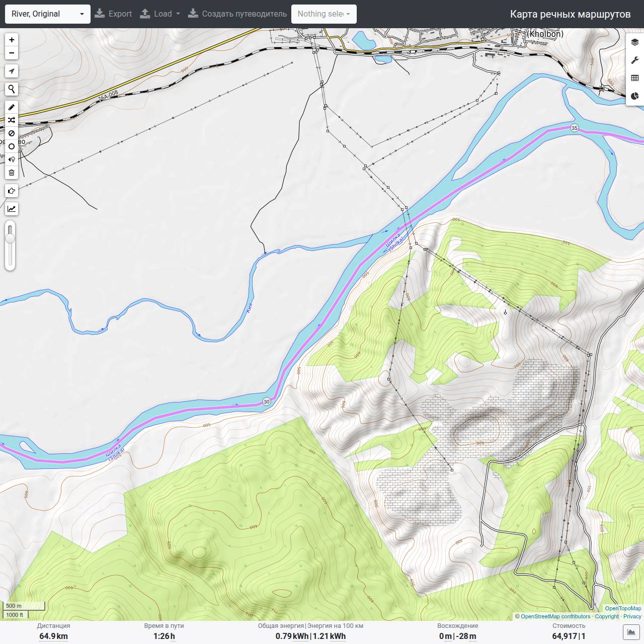Viewport: 644px width, 644px height.
Task: Toggle the elevation chart line-graph button
Action: [12, 209]
